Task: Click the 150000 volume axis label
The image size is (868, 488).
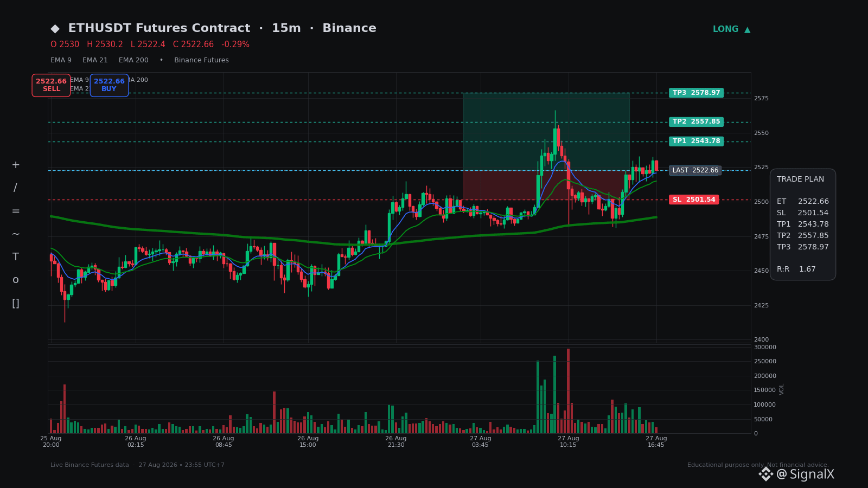Action: click(765, 390)
